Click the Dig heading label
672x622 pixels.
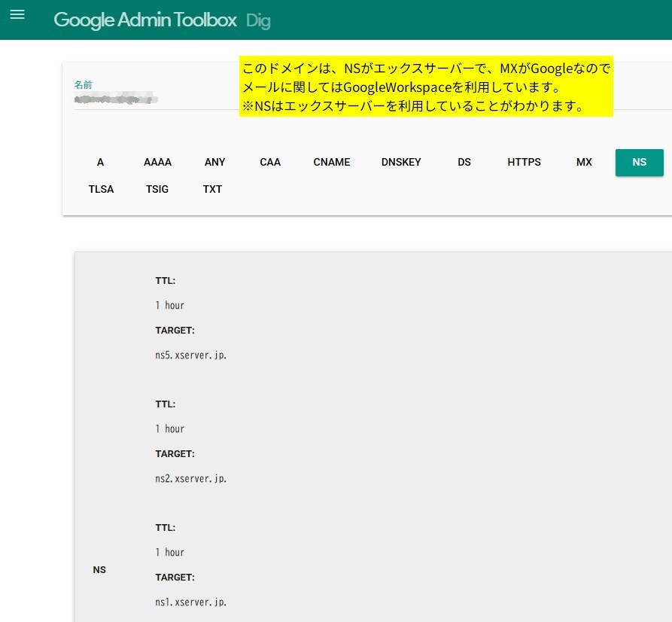[x=258, y=21]
